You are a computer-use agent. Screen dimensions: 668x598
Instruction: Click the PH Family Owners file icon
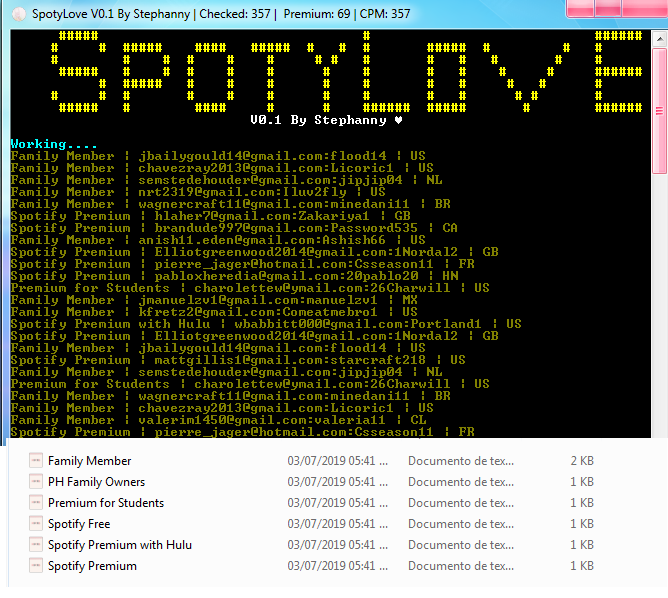[36, 482]
